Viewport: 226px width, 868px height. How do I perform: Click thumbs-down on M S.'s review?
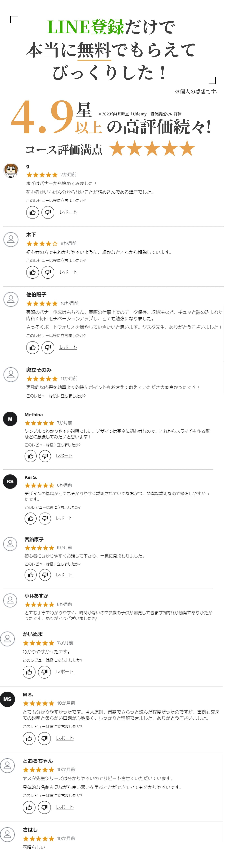[44, 738]
